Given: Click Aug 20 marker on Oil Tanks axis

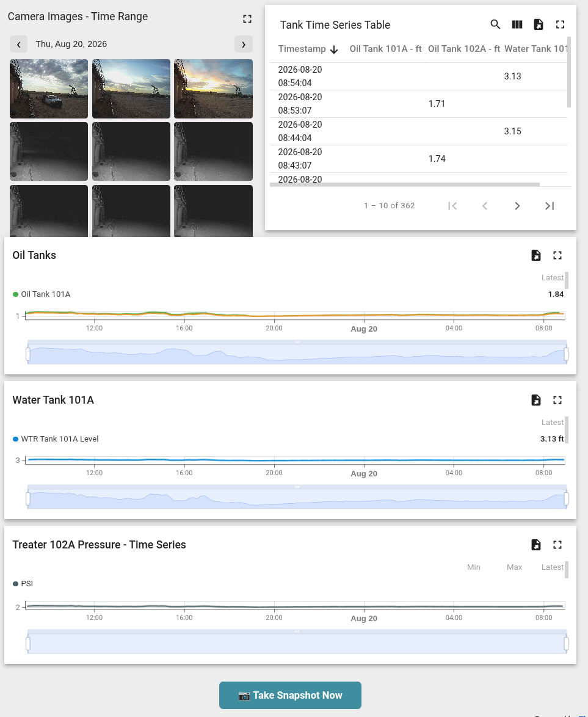Looking at the screenshot, I should pos(364,329).
